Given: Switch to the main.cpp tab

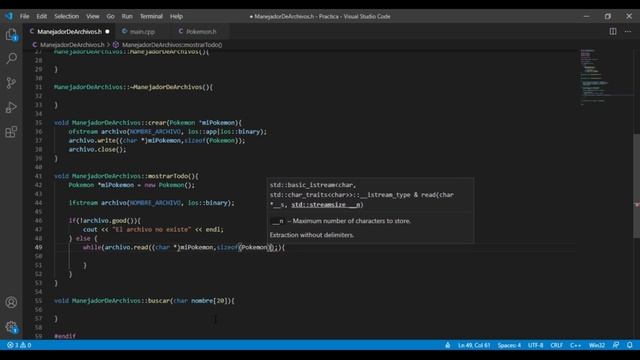Looking at the screenshot, I should click(x=142, y=31).
